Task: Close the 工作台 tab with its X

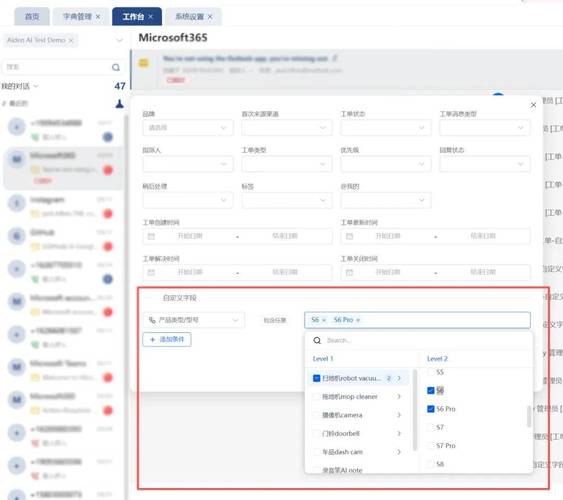Action: [x=150, y=17]
